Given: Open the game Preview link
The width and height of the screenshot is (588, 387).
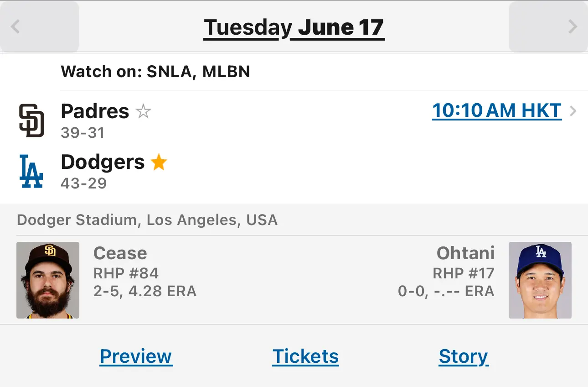Looking at the screenshot, I should pyautogui.click(x=136, y=356).
